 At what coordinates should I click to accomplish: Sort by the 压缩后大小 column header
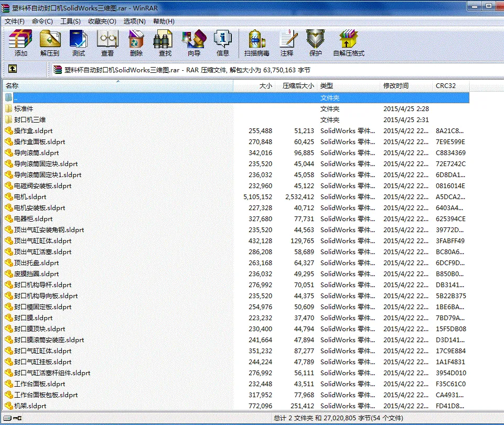pos(296,86)
